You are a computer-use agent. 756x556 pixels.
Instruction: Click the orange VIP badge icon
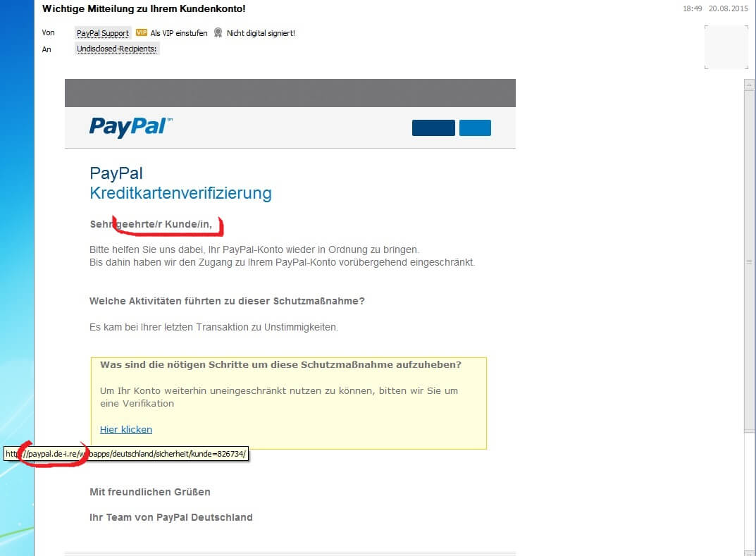142,33
